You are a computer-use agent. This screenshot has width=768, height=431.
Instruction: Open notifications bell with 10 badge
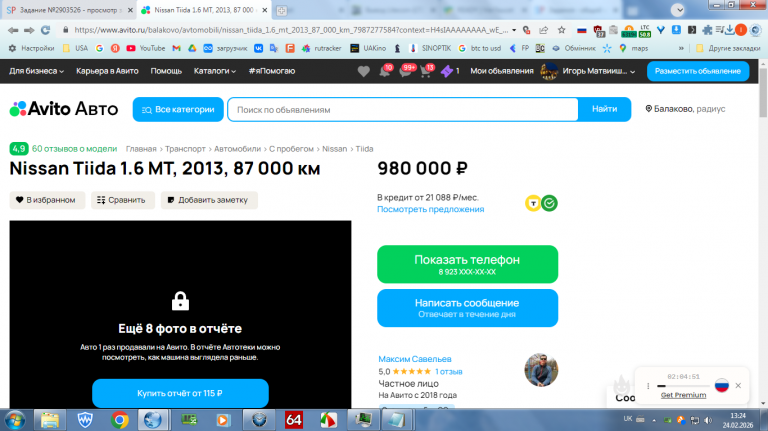click(x=385, y=72)
